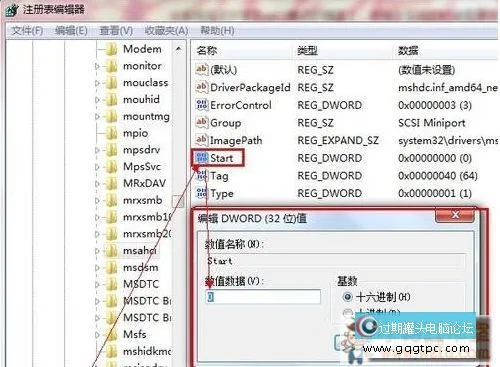Viewport: 500px width, 367px height.
Task: Select the DriverPackageId value name
Action: tap(250, 87)
